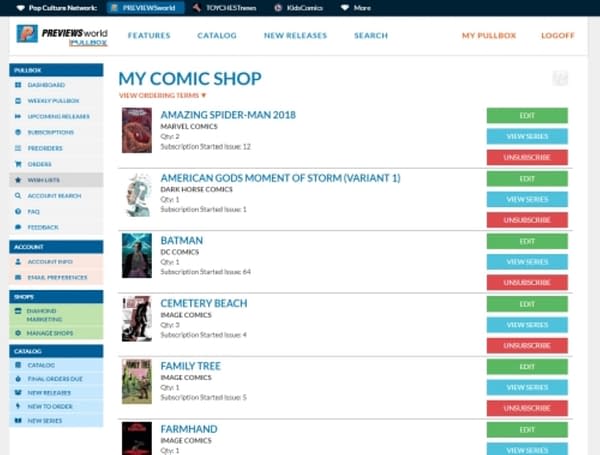Screen dimensions: 600x455
Task: Click the KidsComics icon in network bar
Action: coord(278,8)
